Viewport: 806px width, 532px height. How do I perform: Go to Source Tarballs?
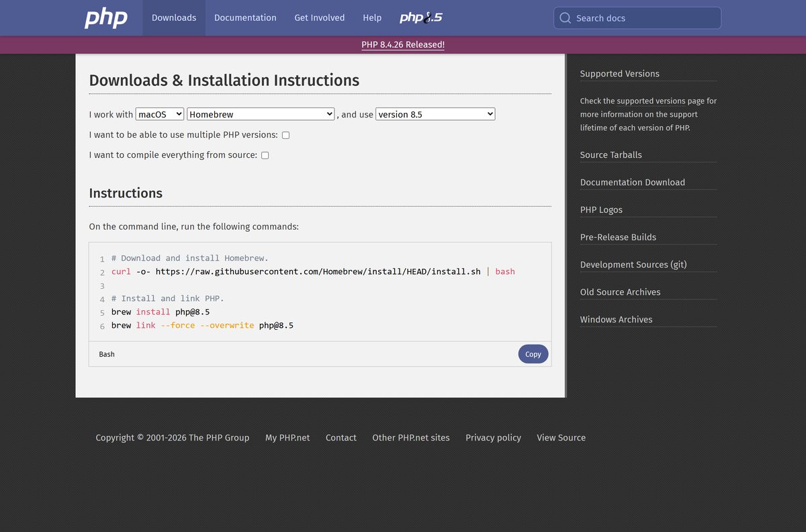(611, 155)
